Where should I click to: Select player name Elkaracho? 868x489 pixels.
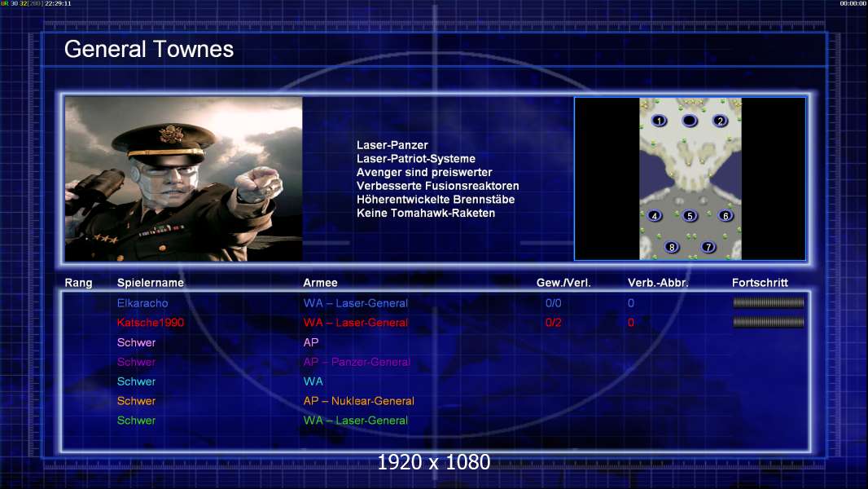click(142, 303)
